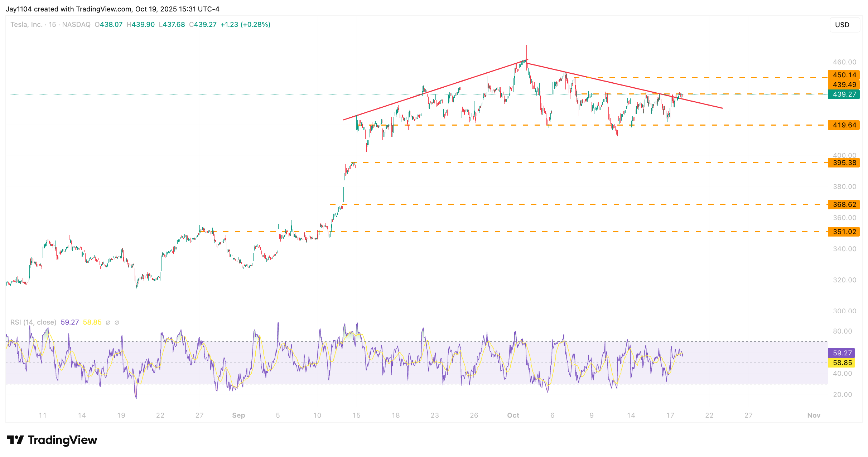Click the orange 439.49 price level tag
The height and width of the screenshot is (457, 868).
pyautogui.click(x=844, y=84)
